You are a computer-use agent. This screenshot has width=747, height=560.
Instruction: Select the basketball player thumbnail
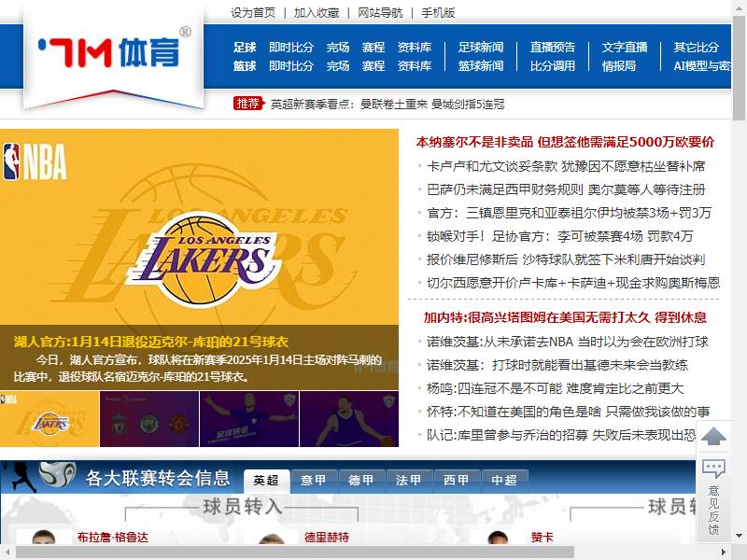click(349, 419)
